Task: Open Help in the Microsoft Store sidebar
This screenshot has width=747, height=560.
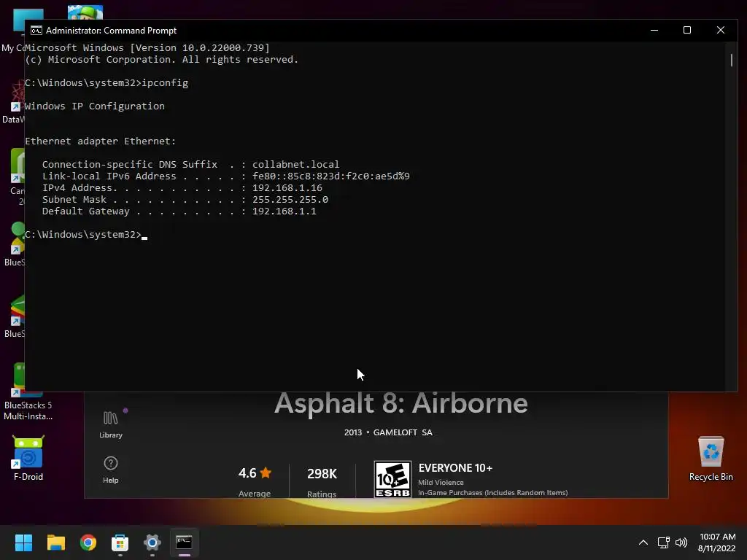Action: pyautogui.click(x=111, y=470)
